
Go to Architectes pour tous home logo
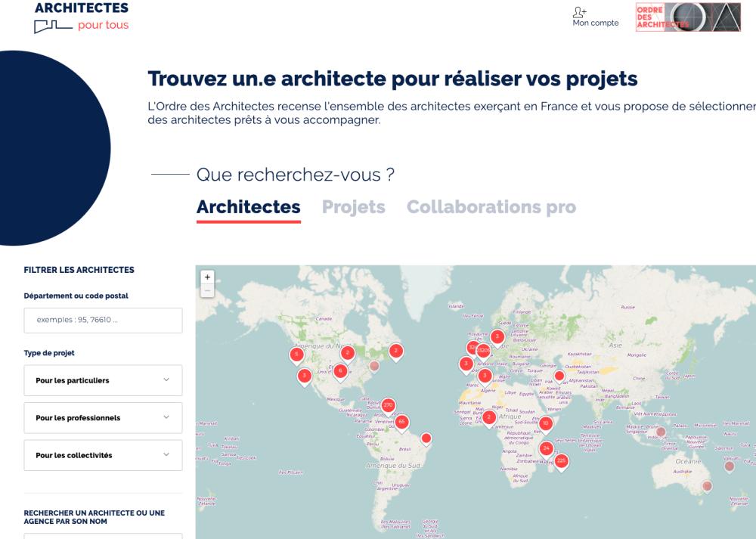[x=82, y=17]
